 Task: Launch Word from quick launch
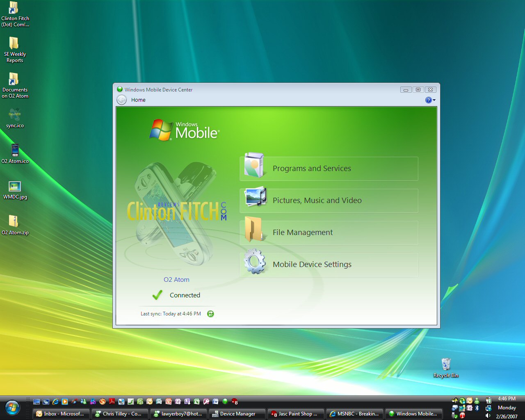[215, 402]
